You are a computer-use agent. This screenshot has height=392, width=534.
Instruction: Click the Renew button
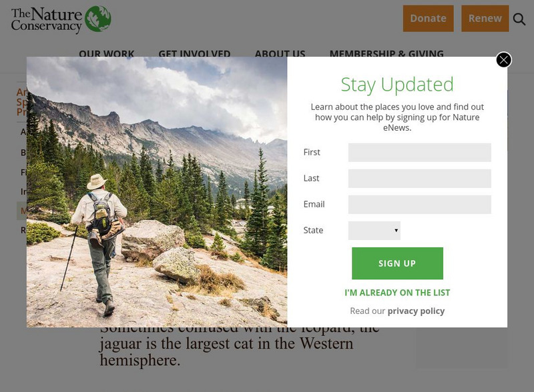[485, 19]
